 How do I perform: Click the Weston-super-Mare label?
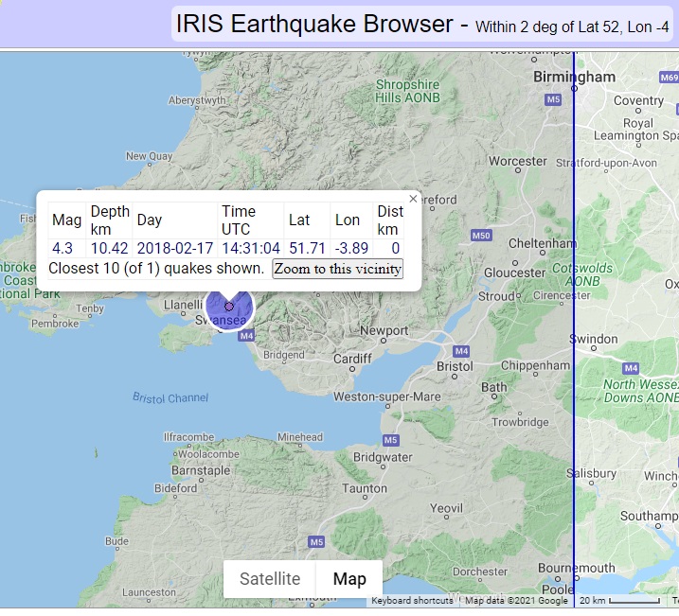point(386,396)
